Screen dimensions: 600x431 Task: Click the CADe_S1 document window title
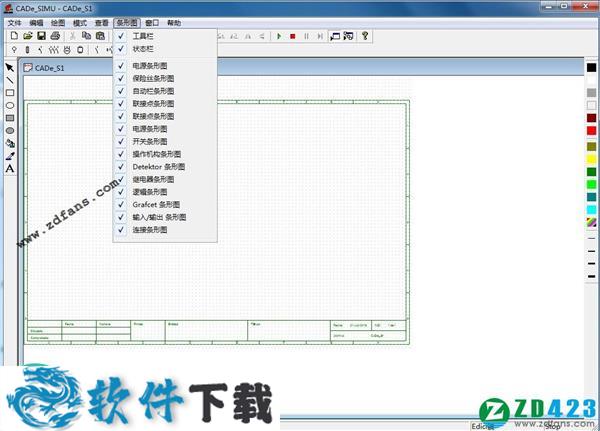pos(49,68)
